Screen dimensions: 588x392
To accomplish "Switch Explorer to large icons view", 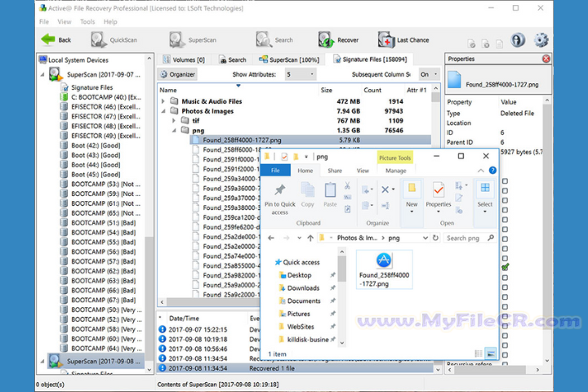I will pyautogui.click(x=491, y=354).
